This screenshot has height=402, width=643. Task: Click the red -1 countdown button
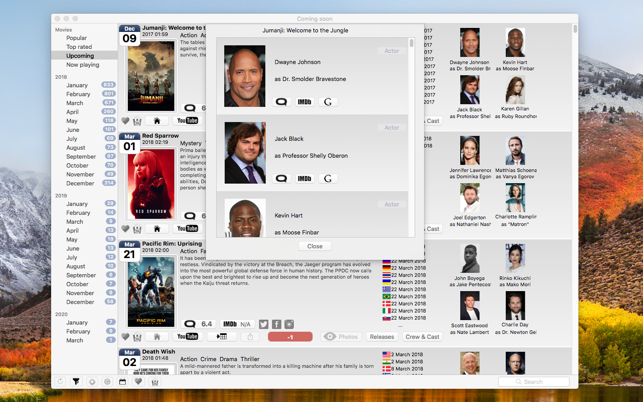click(x=290, y=337)
